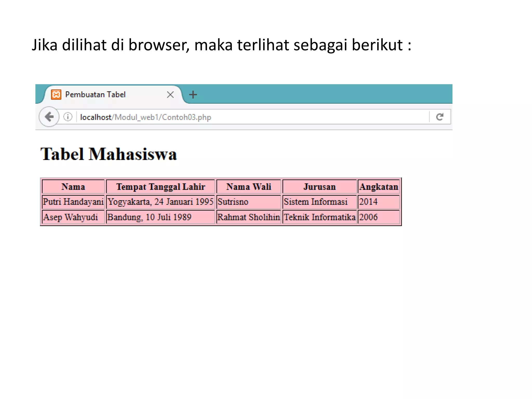This screenshot has width=532, height=399.
Task: Click the Asep Wahyudi cell
Action: pyautogui.click(x=73, y=217)
